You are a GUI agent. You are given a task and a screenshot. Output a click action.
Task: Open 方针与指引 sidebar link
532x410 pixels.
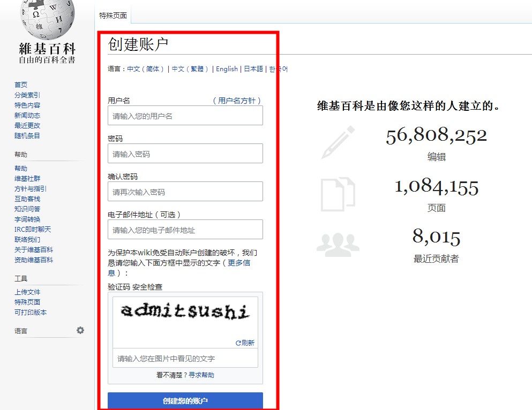click(x=31, y=189)
